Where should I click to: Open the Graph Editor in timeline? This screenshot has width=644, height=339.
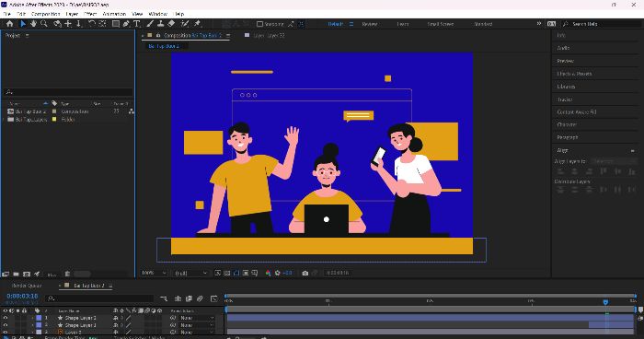pos(214,298)
